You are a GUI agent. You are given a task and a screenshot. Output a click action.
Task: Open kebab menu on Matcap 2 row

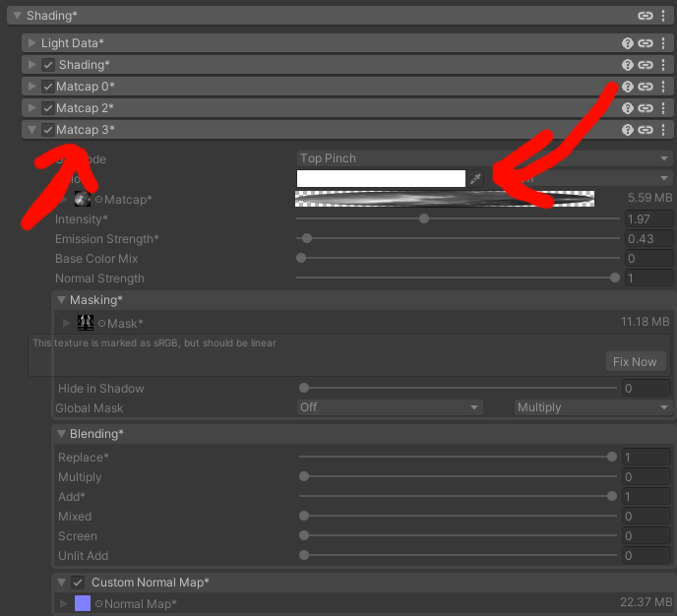tap(663, 108)
